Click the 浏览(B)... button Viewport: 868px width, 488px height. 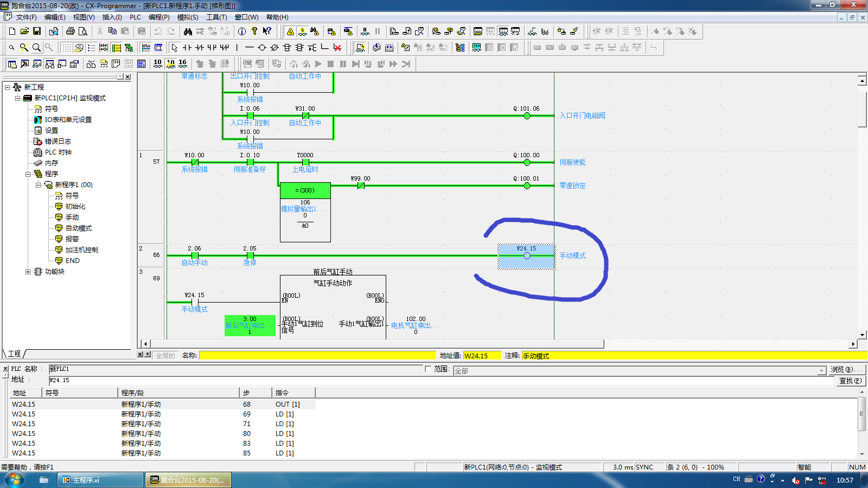pos(847,369)
